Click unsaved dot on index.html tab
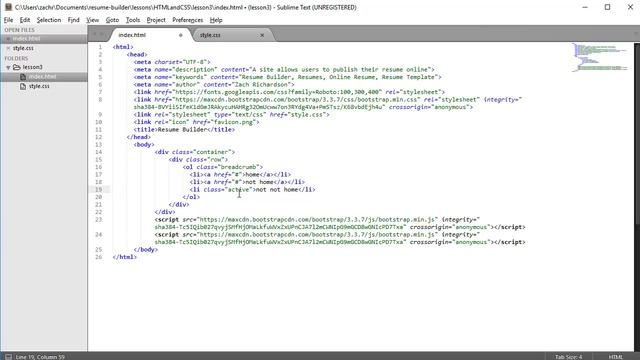 [x=180, y=35]
